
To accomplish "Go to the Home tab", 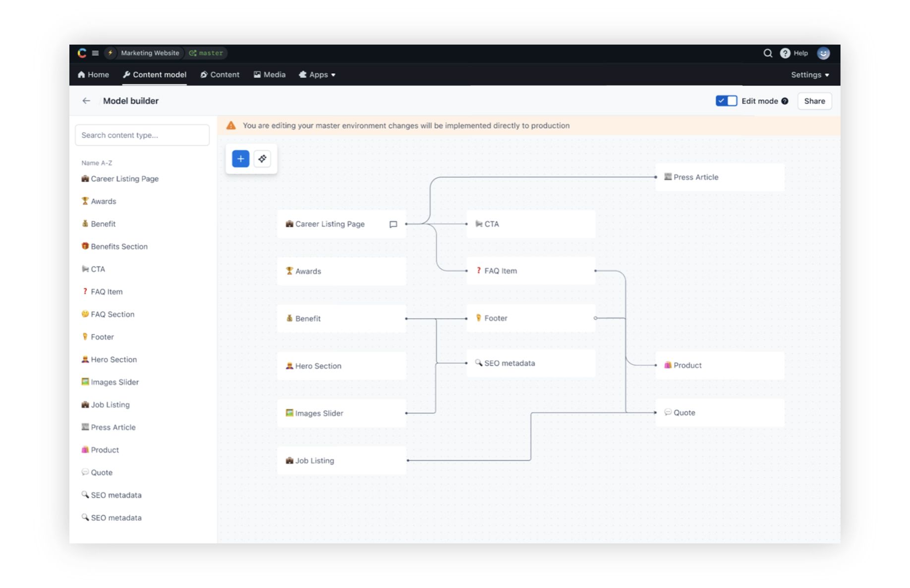I will pos(93,74).
